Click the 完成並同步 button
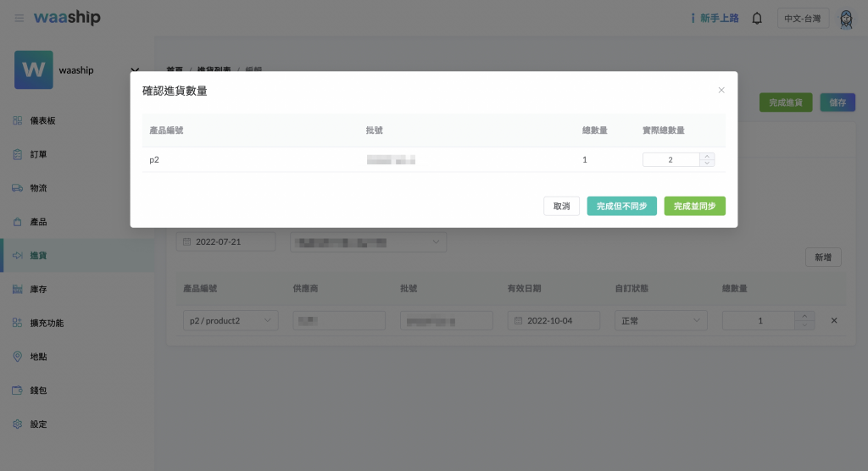Screen dimensions: 868x471 (694, 206)
